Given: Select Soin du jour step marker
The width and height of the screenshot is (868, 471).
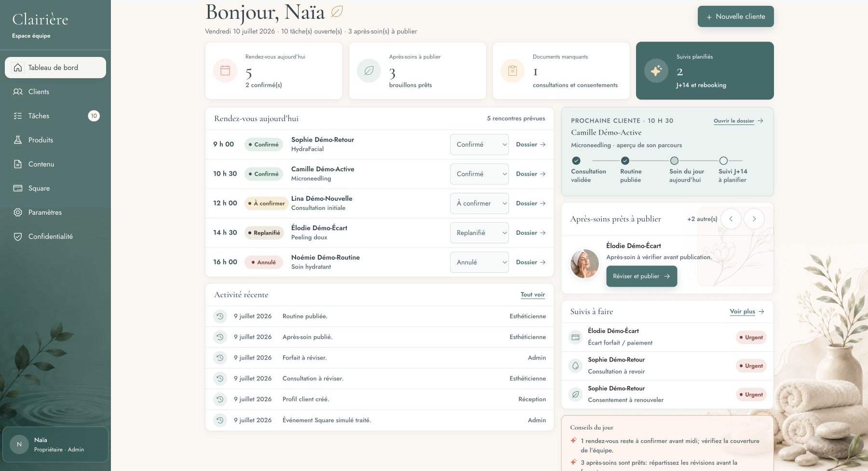Looking at the screenshot, I should coord(674,161).
